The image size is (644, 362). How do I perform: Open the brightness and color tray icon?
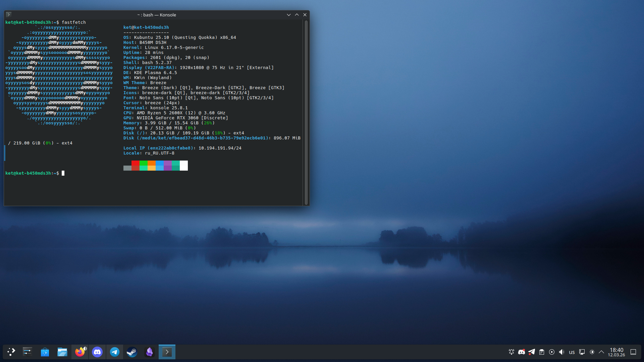[592, 352]
